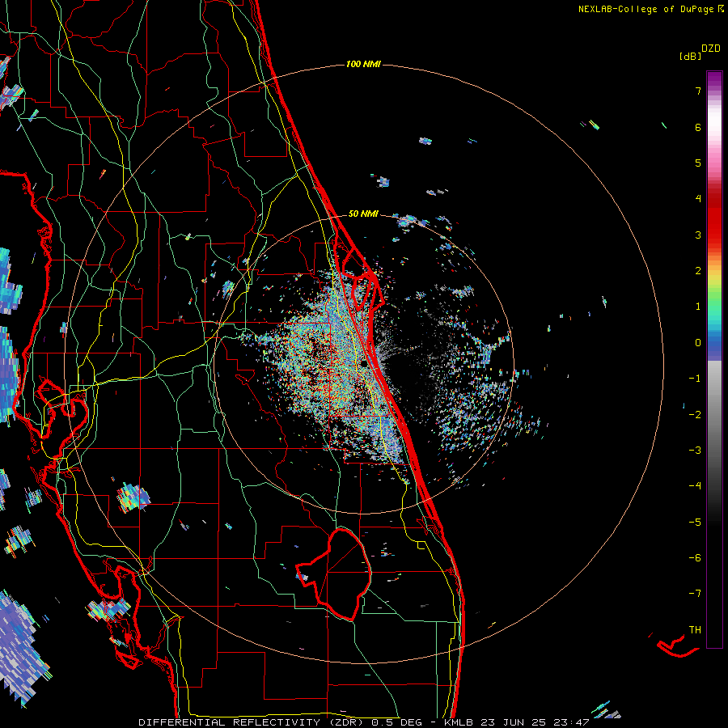728x728 pixels.
Task: Click the -2 dB scale tick label
Action: coord(695,415)
